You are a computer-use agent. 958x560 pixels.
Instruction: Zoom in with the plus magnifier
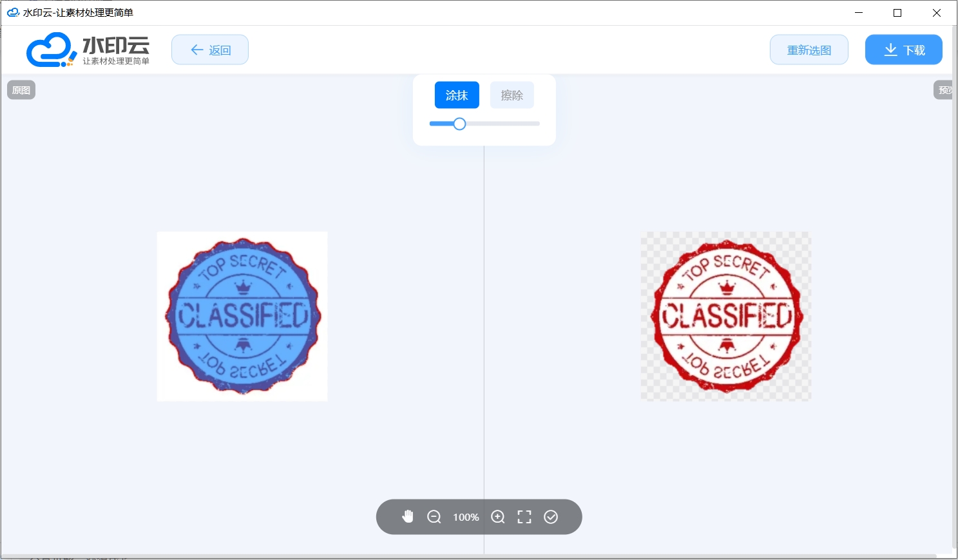point(498,517)
